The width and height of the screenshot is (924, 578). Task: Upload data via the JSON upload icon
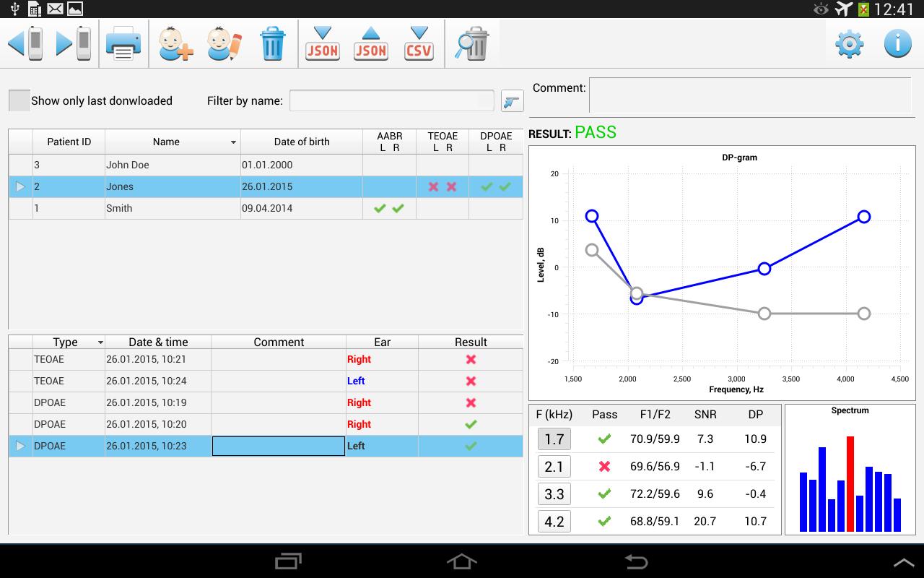pos(370,43)
